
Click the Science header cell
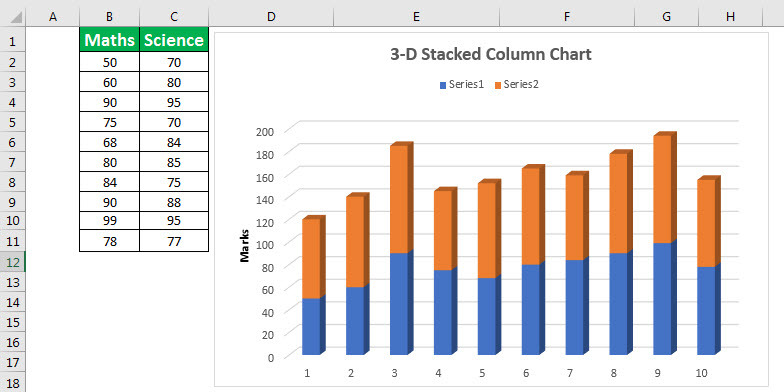pyautogui.click(x=174, y=40)
